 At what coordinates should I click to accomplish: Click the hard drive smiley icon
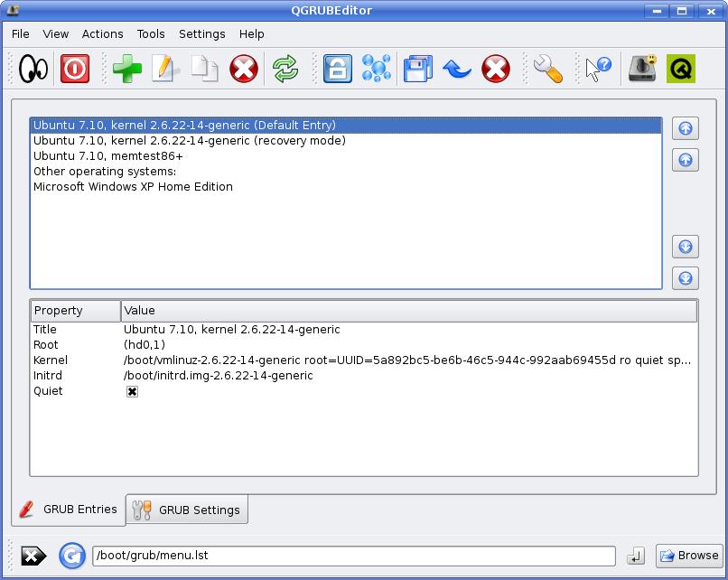(642, 70)
